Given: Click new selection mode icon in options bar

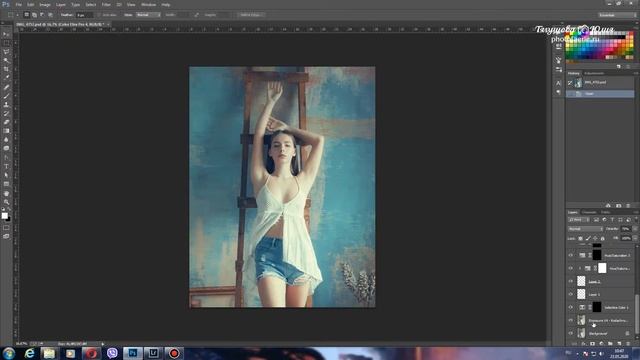Looking at the screenshot, I should (x=27, y=15).
